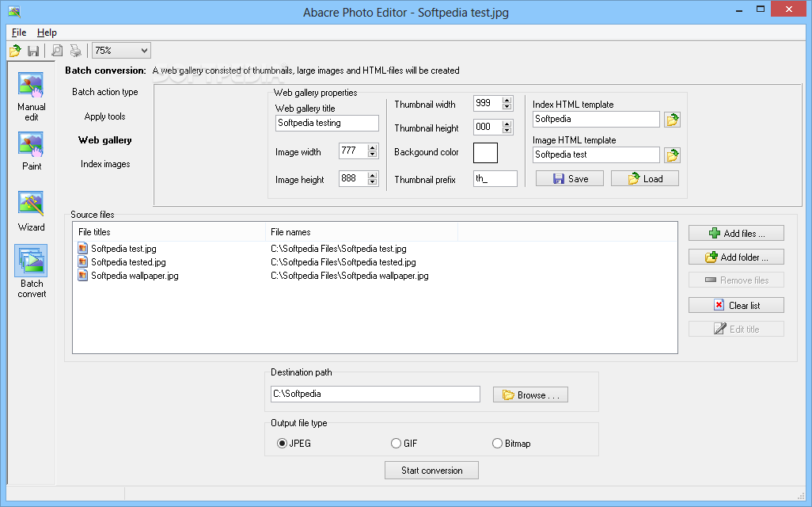The image size is (812, 507).
Task: Click the print preview toolbar icon
Action: [x=57, y=51]
